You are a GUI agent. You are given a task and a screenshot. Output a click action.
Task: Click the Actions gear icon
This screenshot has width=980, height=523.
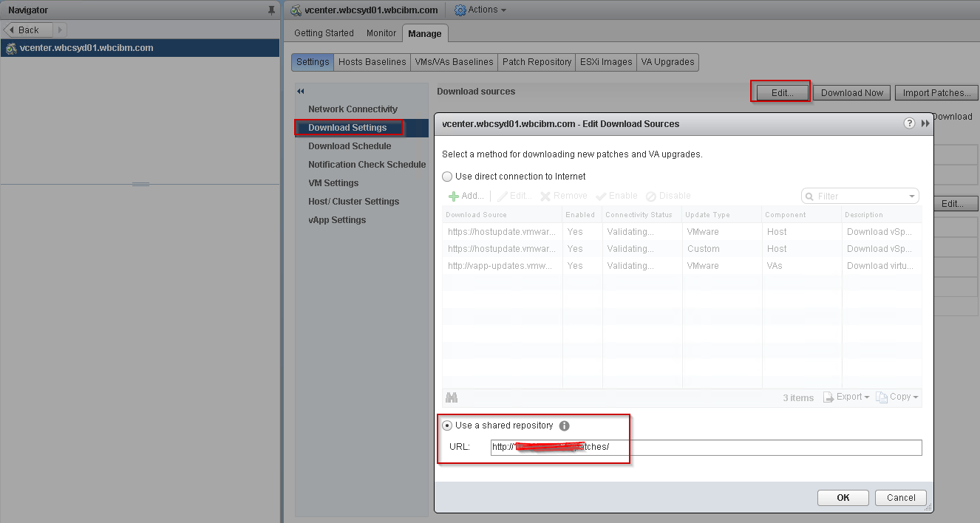(460, 10)
